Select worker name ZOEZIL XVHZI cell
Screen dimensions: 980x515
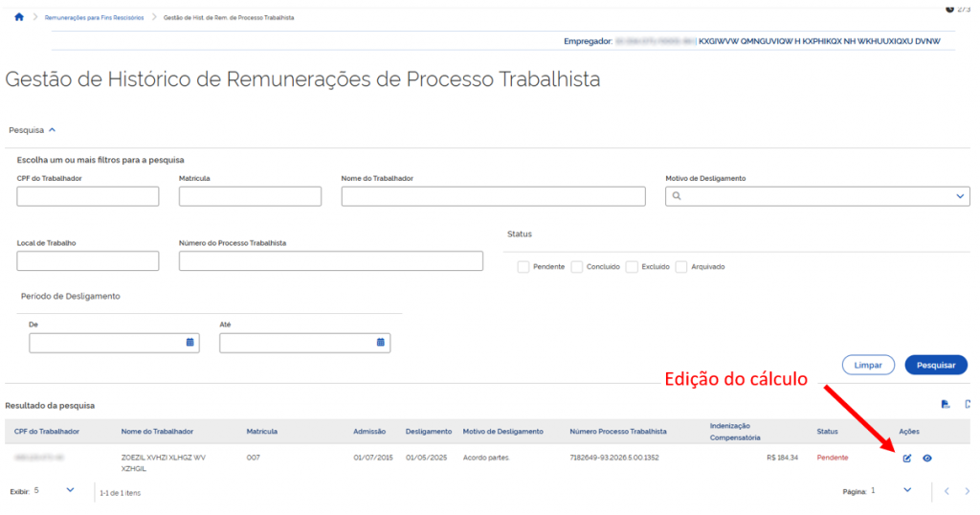coord(163,462)
